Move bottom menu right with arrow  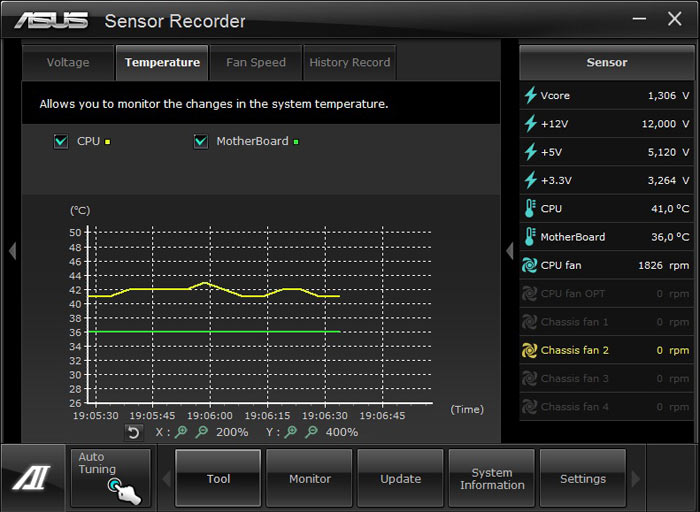[x=635, y=479]
